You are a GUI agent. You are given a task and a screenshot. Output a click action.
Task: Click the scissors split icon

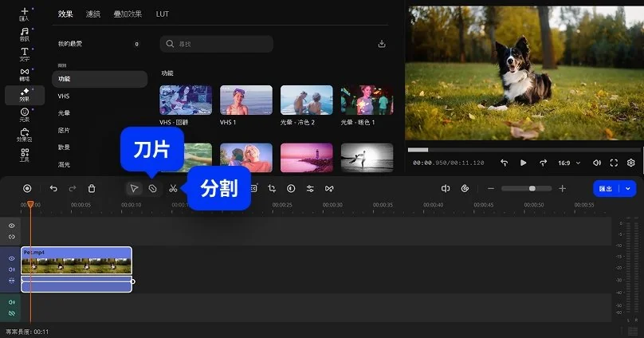click(173, 188)
